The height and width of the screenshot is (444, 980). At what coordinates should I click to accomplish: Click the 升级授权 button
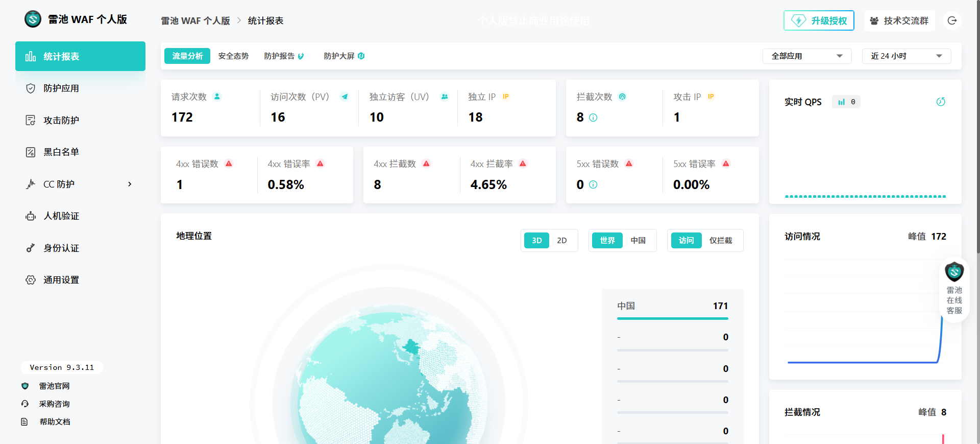tap(819, 20)
